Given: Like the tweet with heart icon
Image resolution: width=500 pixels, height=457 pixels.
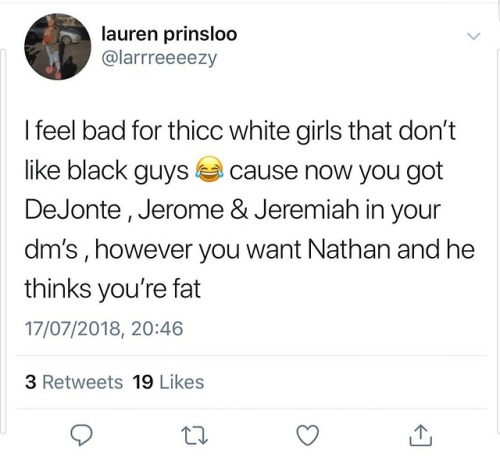Looking at the screenshot, I should pos(308,435).
